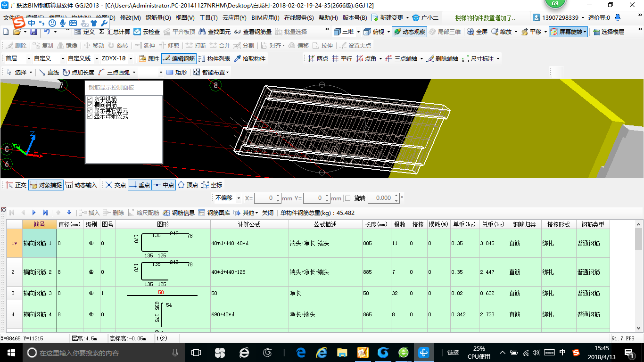Activate 拾取构件 pick component tool

250,59
